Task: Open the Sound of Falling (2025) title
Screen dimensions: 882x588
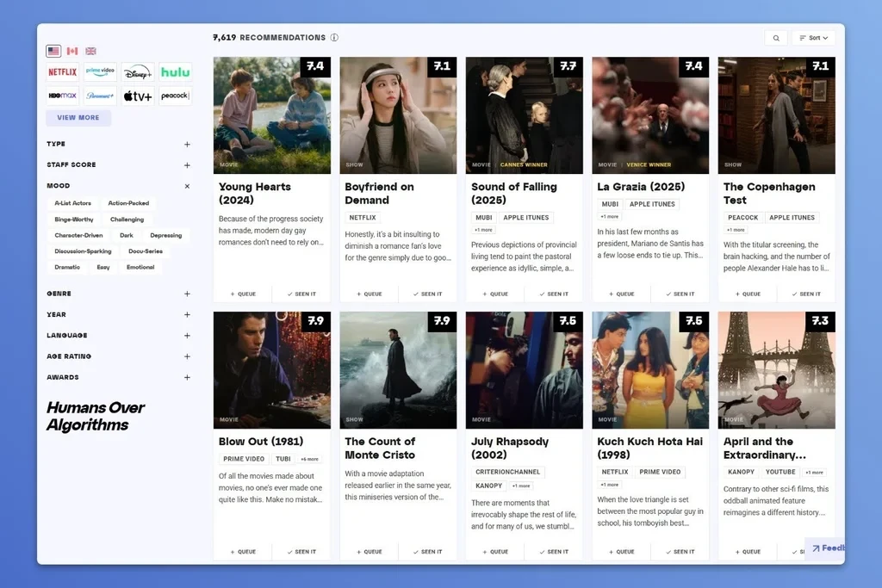Action: click(x=514, y=194)
